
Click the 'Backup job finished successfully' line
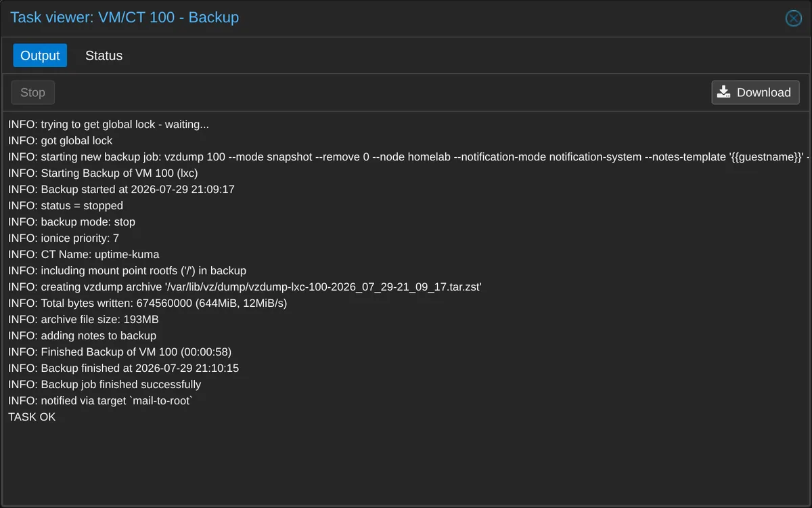(x=104, y=385)
